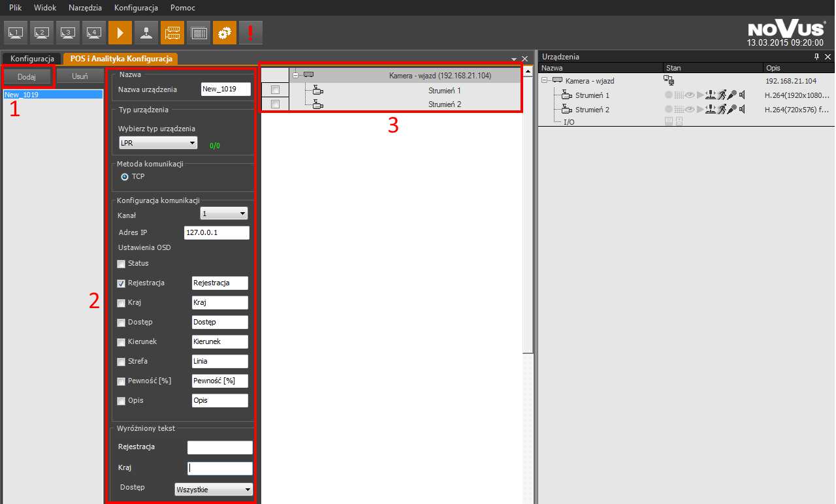
Task: Enable the Kraj OSD checkbox
Action: pos(121,303)
